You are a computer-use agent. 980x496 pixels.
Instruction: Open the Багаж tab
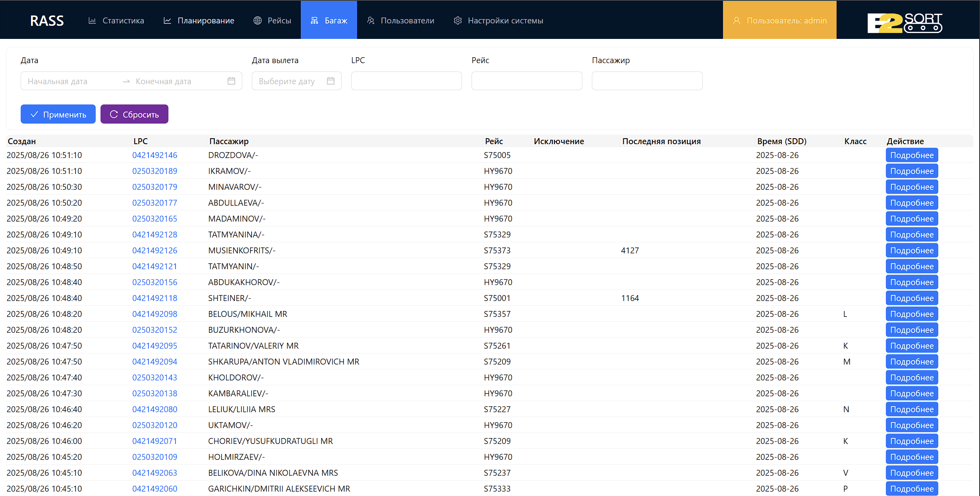point(329,20)
